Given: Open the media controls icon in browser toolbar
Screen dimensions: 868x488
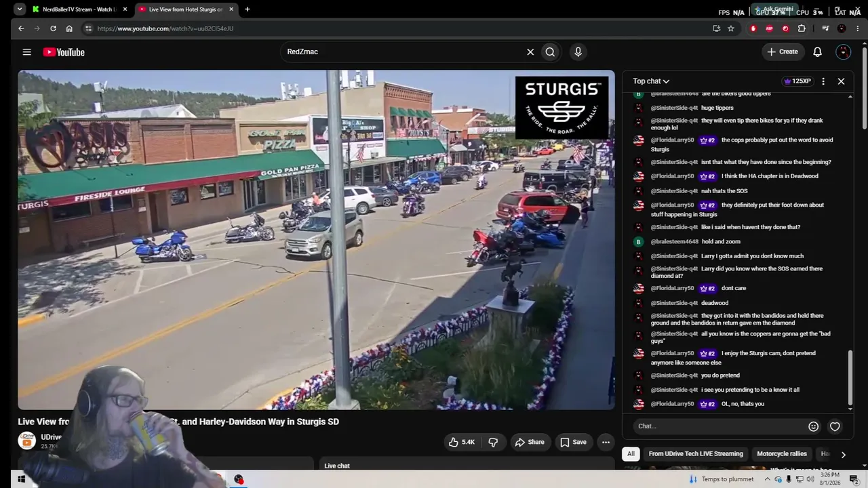Looking at the screenshot, I should pyautogui.click(x=825, y=28).
